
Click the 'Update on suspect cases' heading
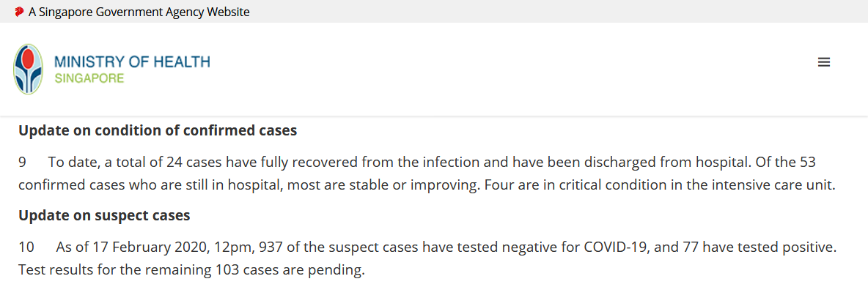click(x=104, y=216)
